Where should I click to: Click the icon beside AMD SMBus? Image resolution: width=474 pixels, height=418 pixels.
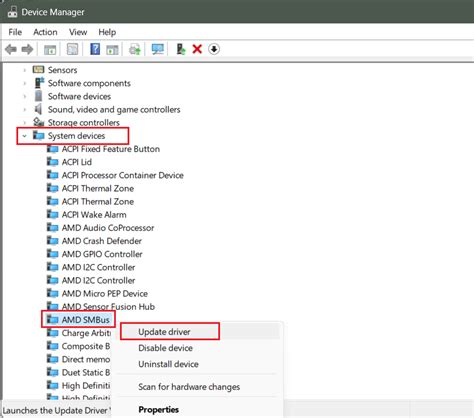coord(52,319)
